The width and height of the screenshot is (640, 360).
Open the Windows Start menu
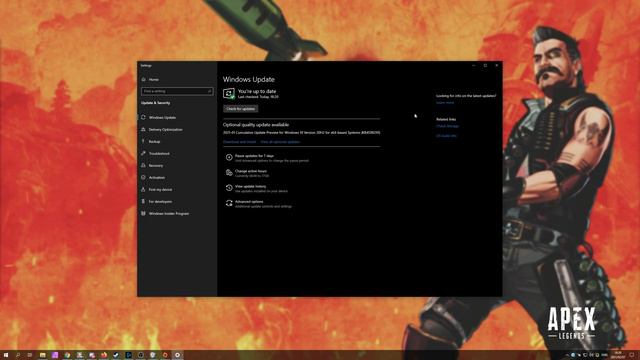tap(6, 355)
